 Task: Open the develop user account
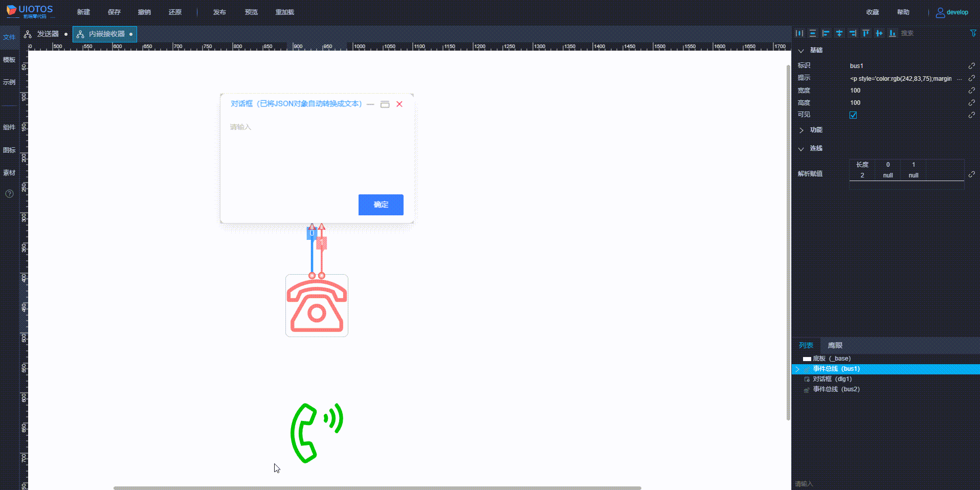(x=952, y=12)
